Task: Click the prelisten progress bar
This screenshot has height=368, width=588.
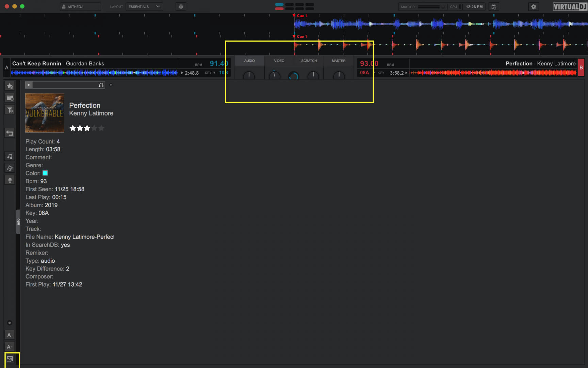Action: tap(65, 85)
